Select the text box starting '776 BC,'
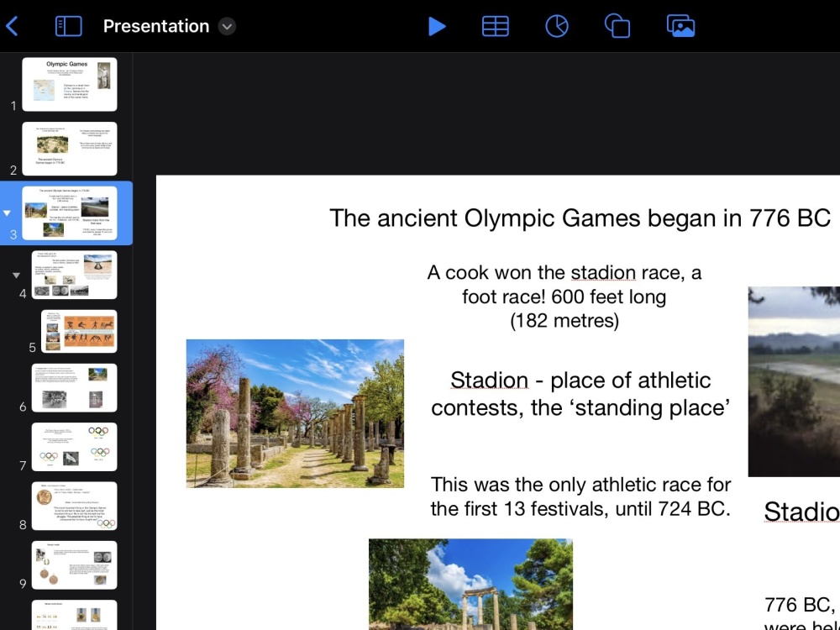Image resolution: width=840 pixels, height=630 pixels. click(x=801, y=613)
